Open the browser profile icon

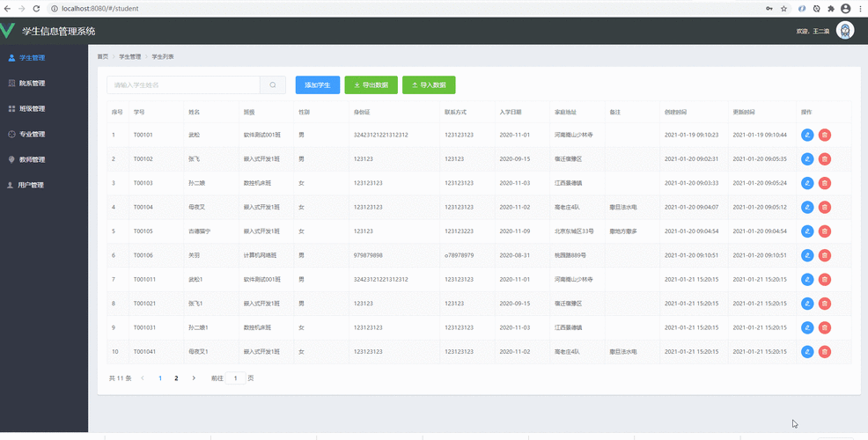pyautogui.click(x=845, y=8)
